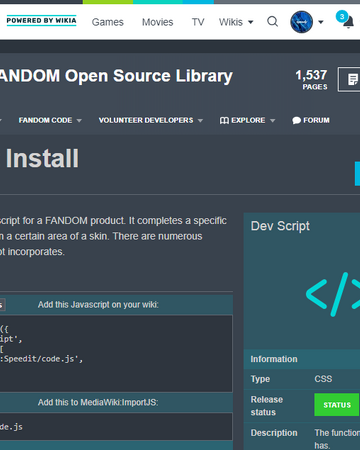This screenshot has width=360, height=450.
Task: Click the green STATUS button
Action: pyautogui.click(x=337, y=405)
